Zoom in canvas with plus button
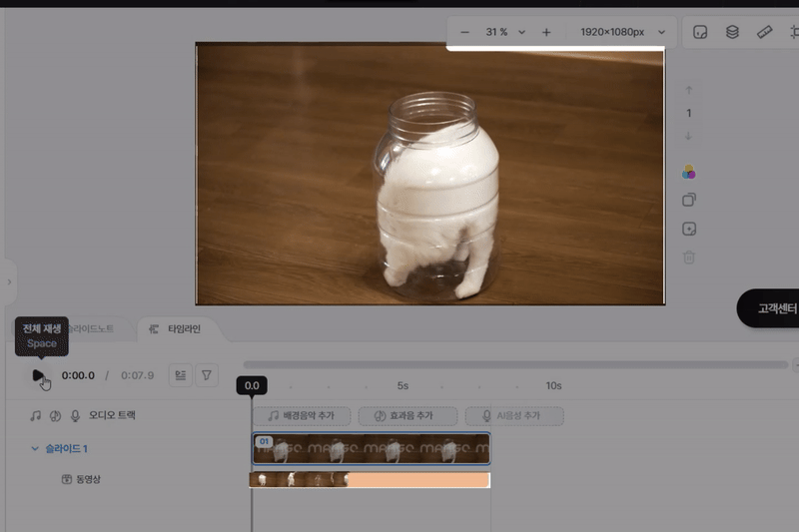Screen dimensions: 799x532 (x=546, y=32)
